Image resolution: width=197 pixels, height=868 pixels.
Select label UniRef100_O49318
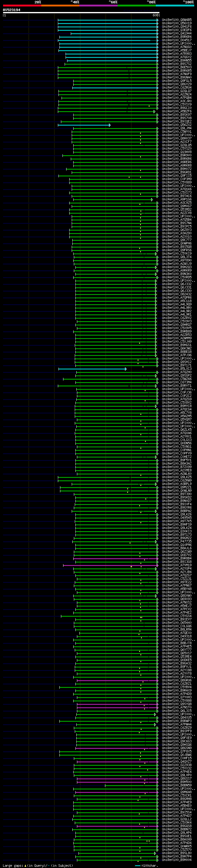click(x=177, y=636)
